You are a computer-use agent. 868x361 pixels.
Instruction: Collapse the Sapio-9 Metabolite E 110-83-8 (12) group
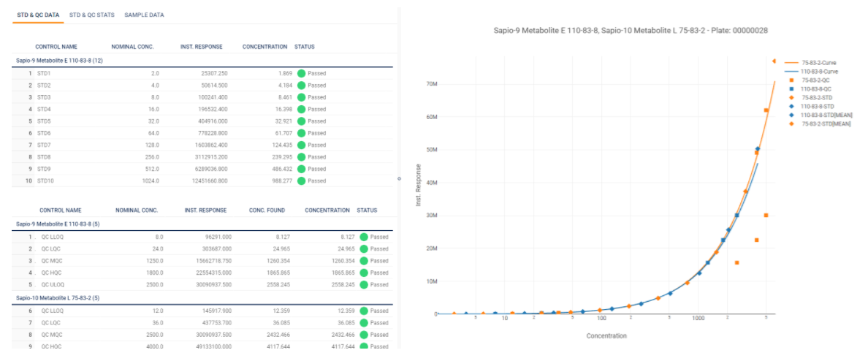(x=59, y=61)
